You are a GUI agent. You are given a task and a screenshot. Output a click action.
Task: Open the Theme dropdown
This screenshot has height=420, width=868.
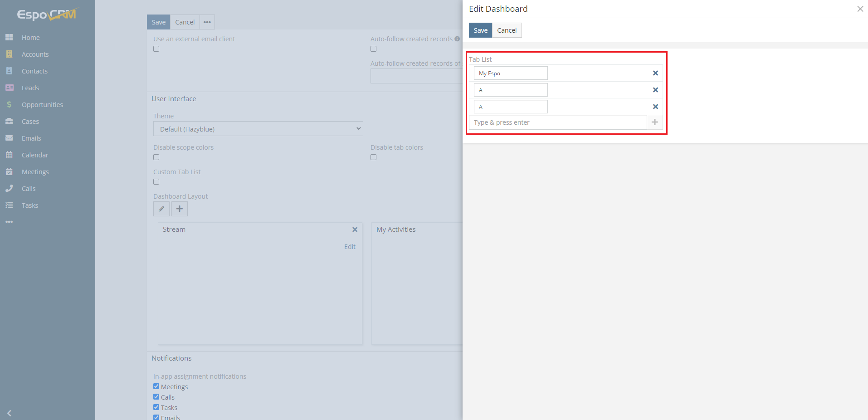[x=258, y=129]
